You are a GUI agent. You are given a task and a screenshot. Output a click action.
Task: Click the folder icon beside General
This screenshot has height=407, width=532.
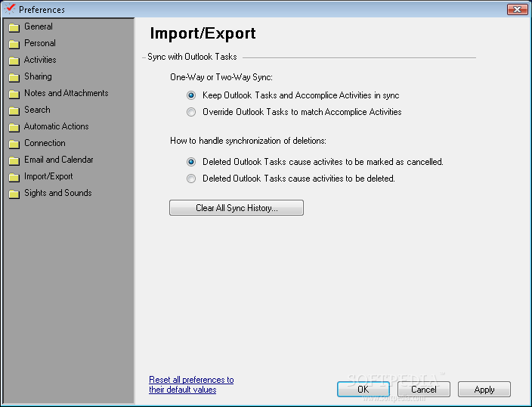click(14, 27)
